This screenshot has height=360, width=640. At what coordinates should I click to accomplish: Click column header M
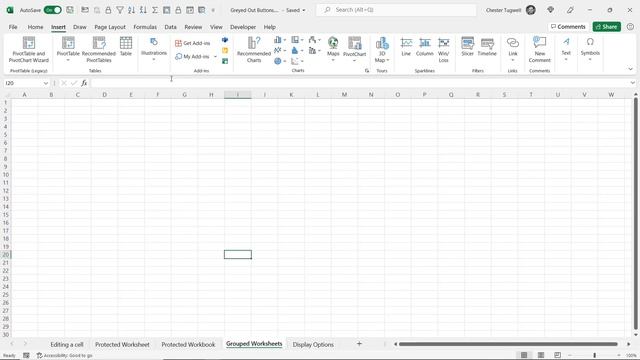(344, 95)
